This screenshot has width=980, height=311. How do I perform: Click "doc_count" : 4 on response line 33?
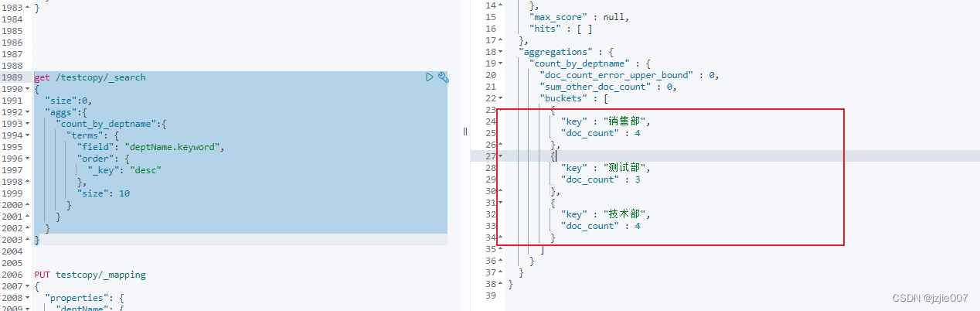601,226
